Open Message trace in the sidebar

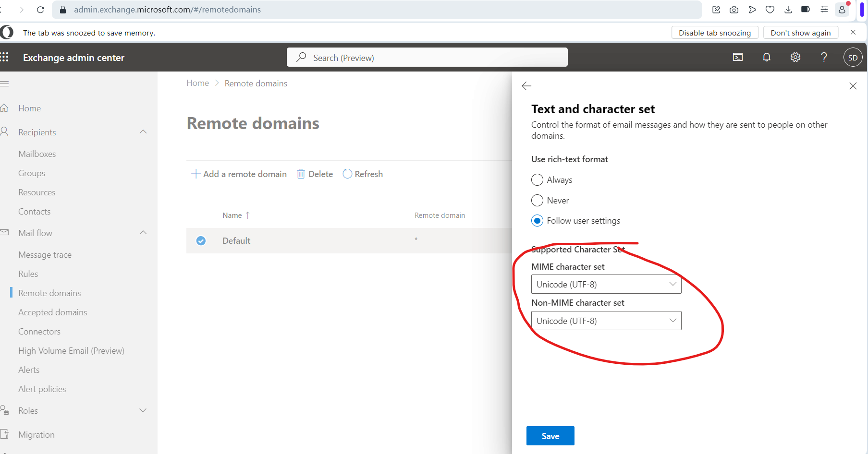tap(45, 254)
